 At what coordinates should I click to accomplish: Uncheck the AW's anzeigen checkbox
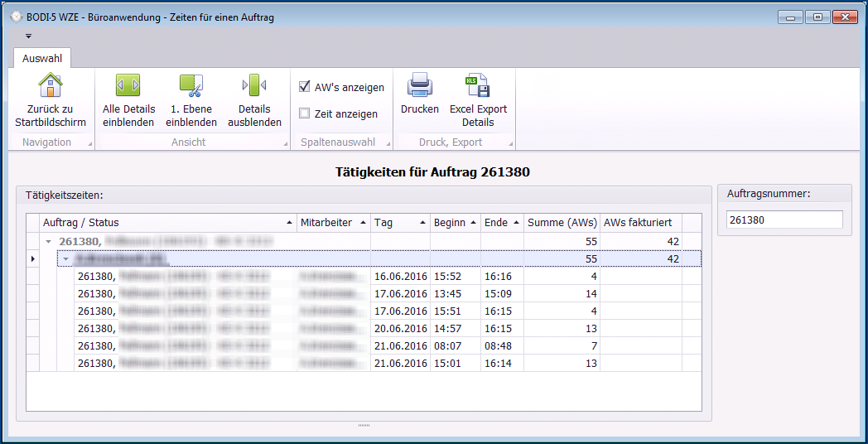(305, 87)
